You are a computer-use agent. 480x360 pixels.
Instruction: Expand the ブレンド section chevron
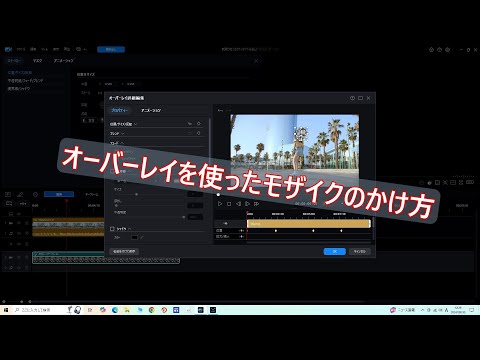(x=123, y=133)
